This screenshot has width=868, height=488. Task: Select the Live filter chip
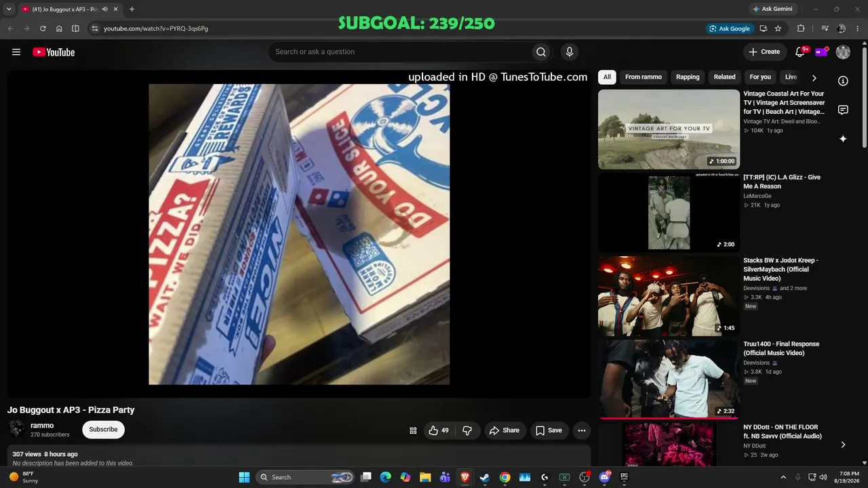click(x=791, y=77)
